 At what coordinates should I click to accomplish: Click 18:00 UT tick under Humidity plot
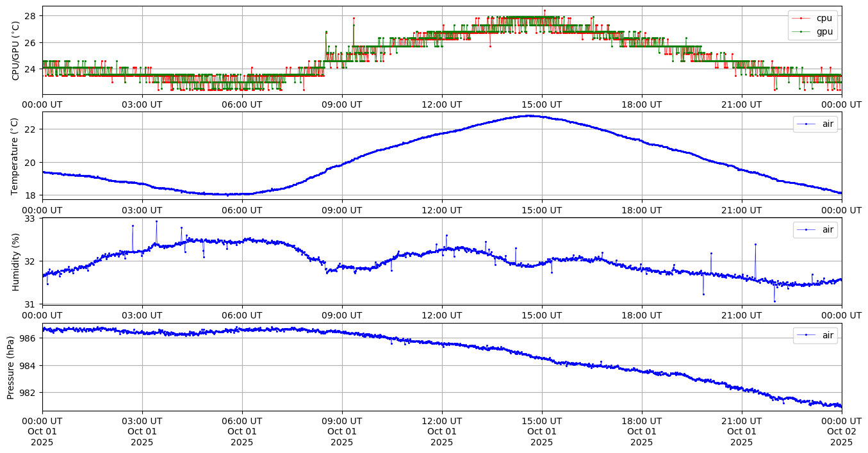pyautogui.click(x=641, y=315)
